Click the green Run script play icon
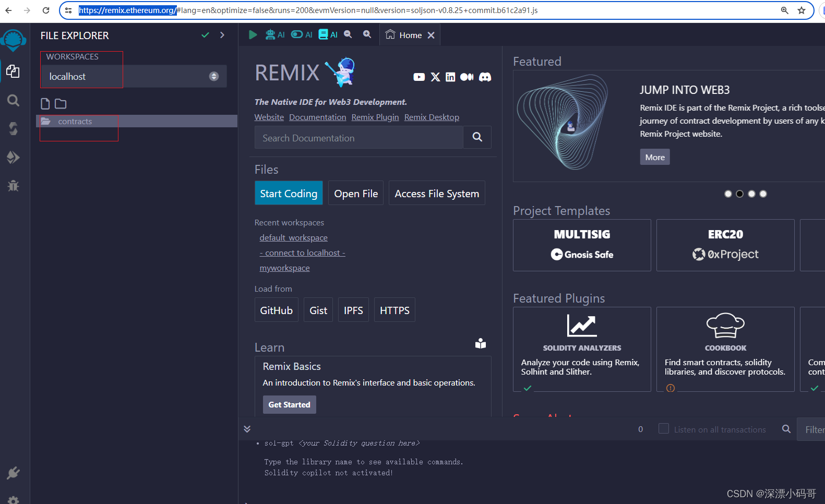 (x=253, y=34)
